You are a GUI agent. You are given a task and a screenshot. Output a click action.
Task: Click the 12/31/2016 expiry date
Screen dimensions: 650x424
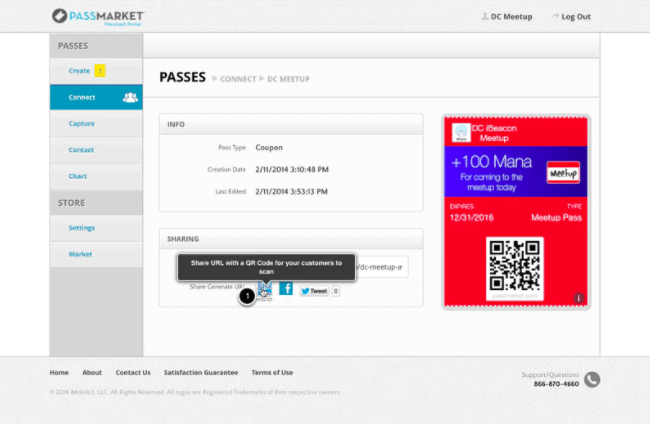coord(472,218)
